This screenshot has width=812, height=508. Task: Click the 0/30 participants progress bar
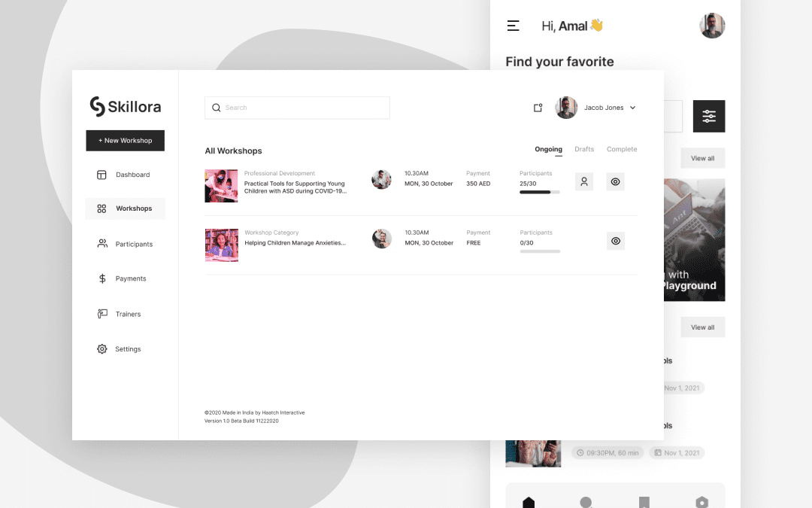(x=540, y=251)
